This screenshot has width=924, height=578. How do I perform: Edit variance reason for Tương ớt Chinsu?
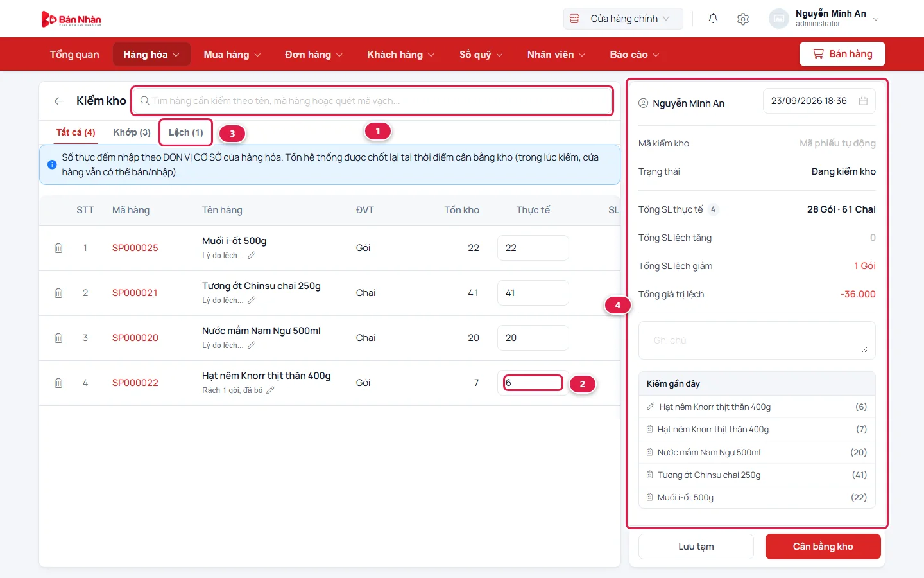point(252,301)
